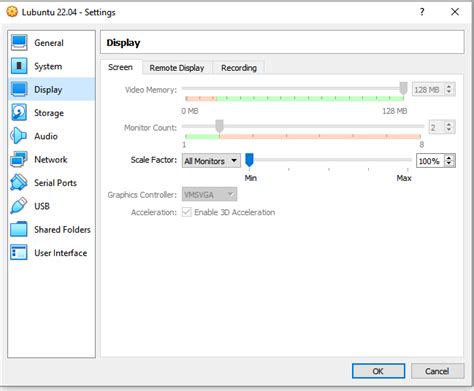The image size is (474, 391).
Task: Open the User Interface window icon
Action: tap(19, 253)
